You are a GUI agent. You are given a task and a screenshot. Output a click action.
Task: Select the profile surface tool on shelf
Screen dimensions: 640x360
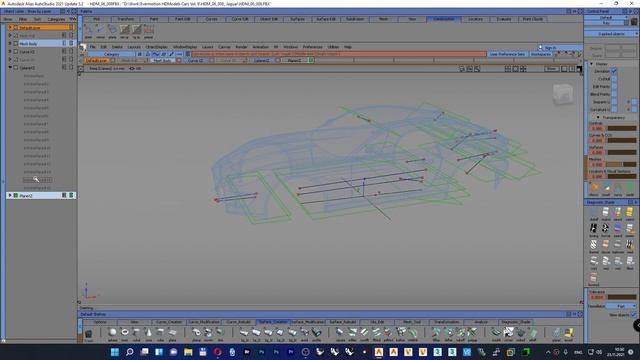click(316, 333)
